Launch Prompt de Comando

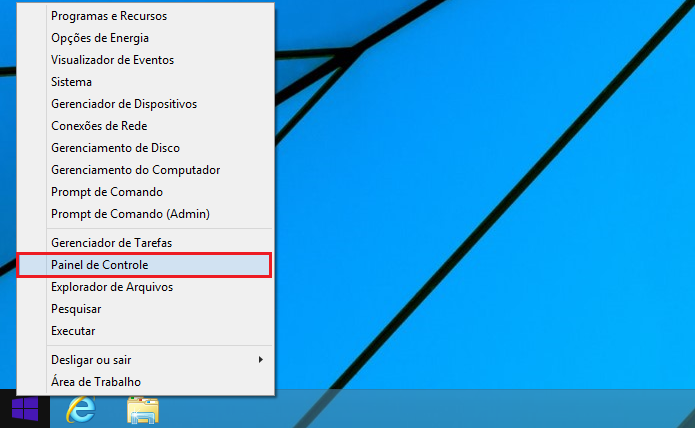click(145, 192)
